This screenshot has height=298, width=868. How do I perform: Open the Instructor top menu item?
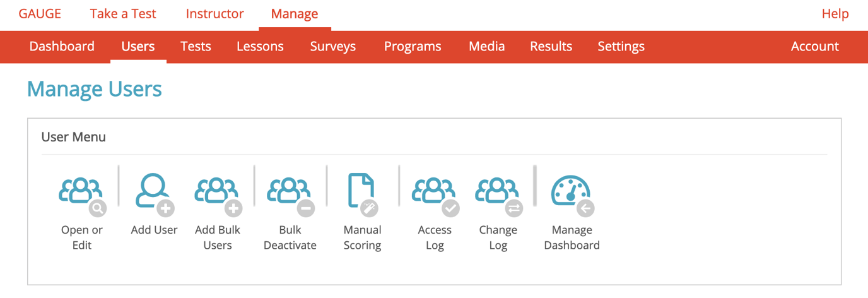click(x=214, y=14)
